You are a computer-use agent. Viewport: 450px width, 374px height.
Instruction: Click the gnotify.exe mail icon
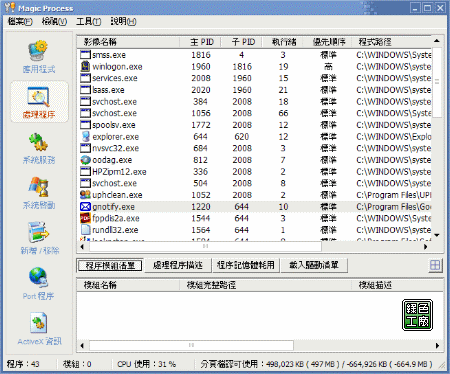85,206
